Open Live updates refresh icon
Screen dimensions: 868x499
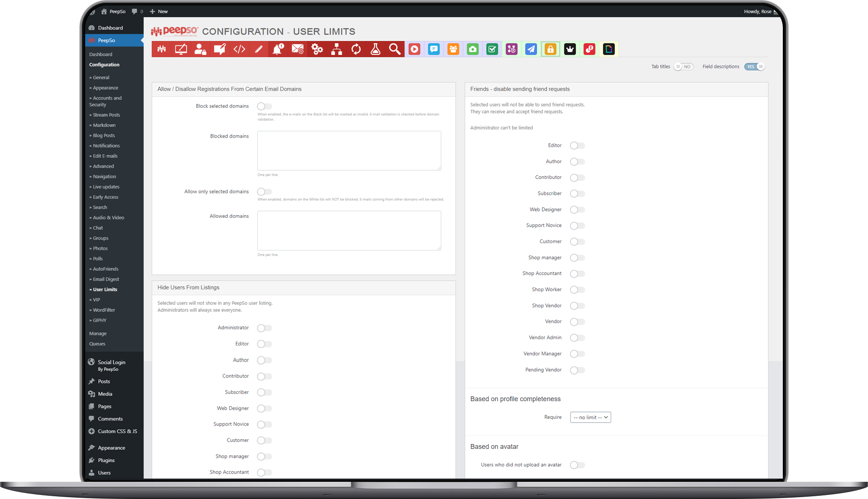click(356, 49)
